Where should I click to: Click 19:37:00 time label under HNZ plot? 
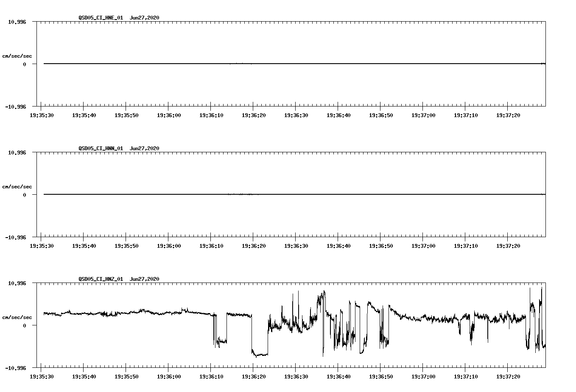(423, 376)
